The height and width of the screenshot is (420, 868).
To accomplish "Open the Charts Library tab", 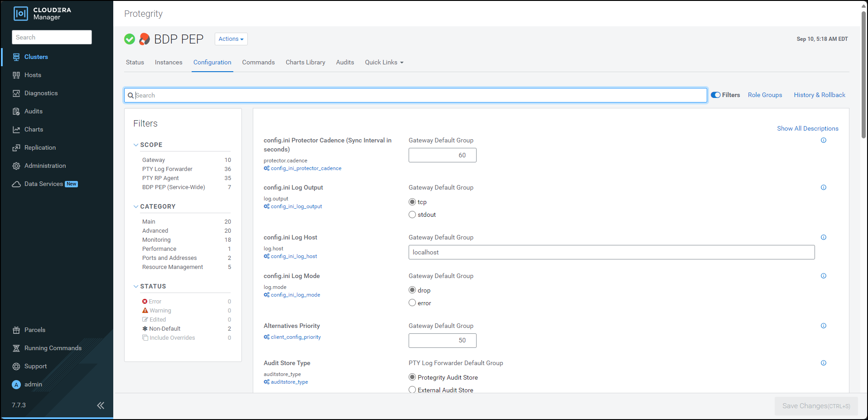I will (x=305, y=63).
